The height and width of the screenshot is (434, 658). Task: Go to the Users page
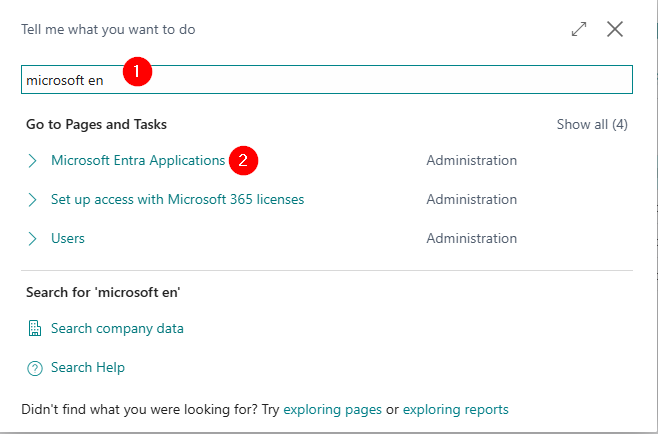68,238
